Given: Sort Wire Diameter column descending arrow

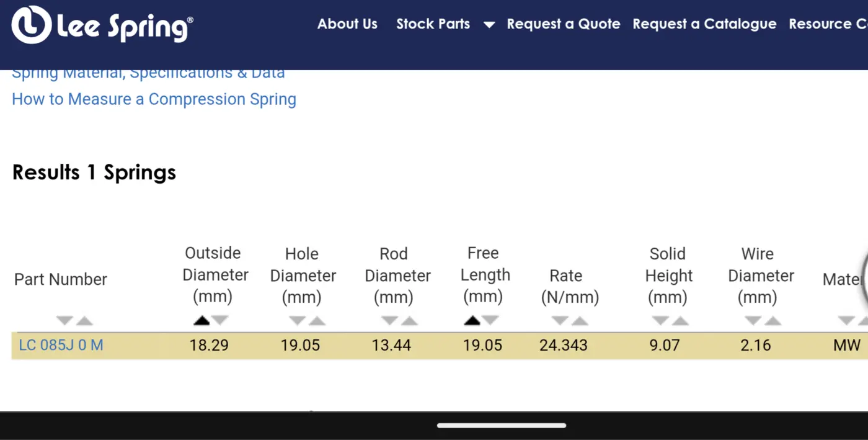Looking at the screenshot, I should coord(753,321).
